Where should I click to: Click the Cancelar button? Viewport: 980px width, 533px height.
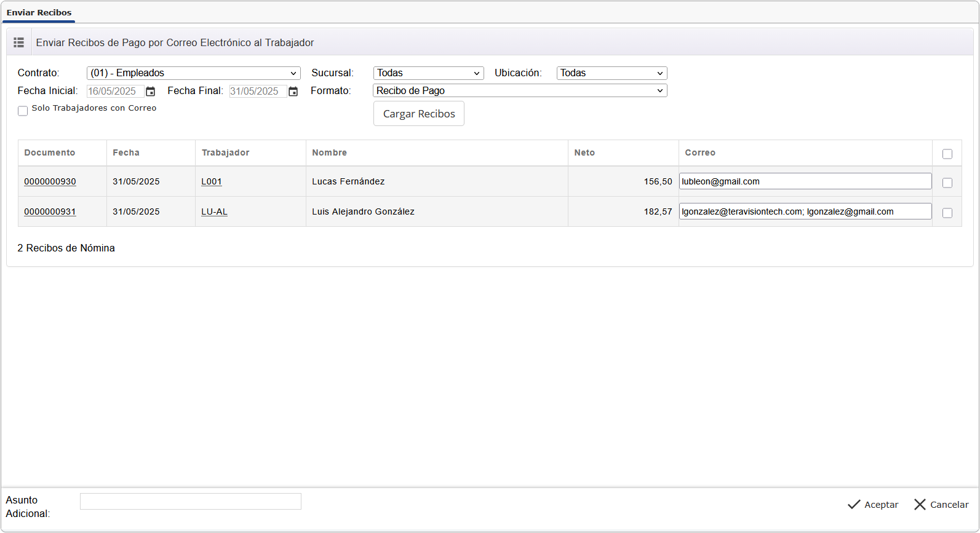(x=941, y=505)
